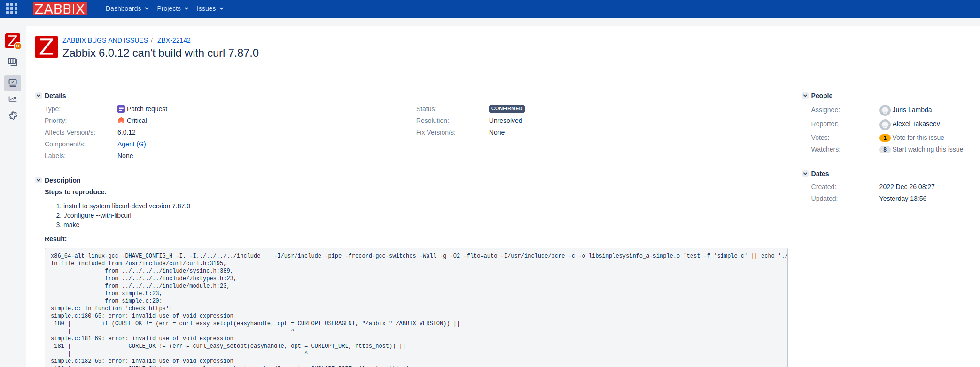The image size is (980, 367).
Task: Click Start watching this issue
Action: click(x=927, y=149)
